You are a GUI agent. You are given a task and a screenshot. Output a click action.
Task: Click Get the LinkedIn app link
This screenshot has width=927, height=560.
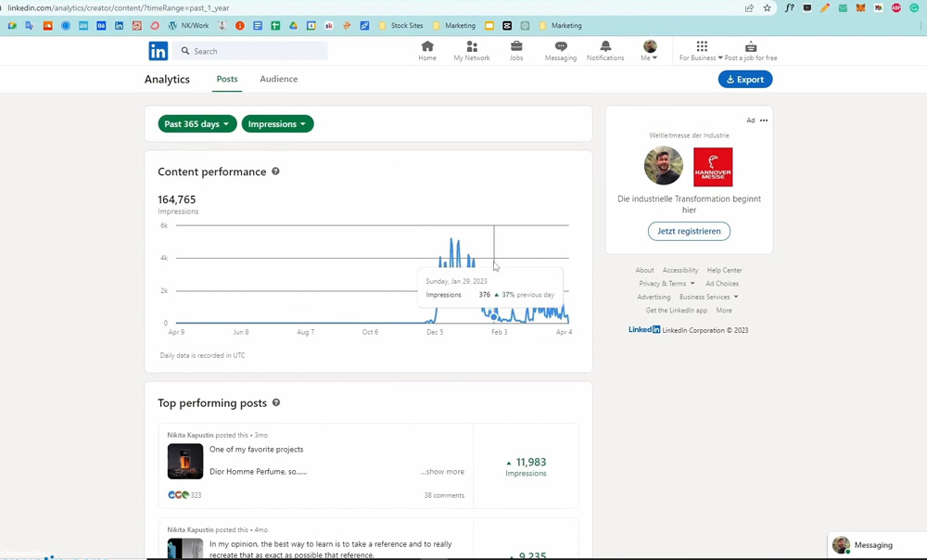677,311
